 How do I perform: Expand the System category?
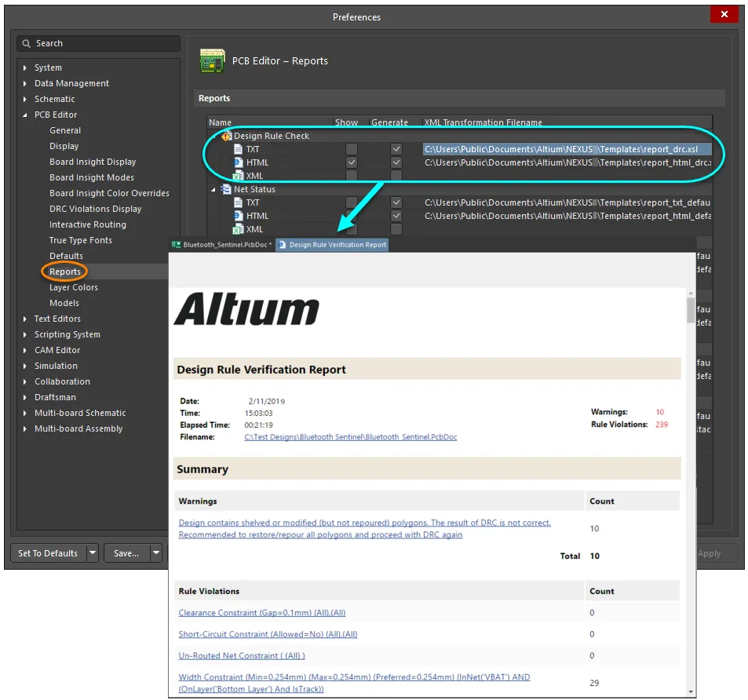point(25,67)
